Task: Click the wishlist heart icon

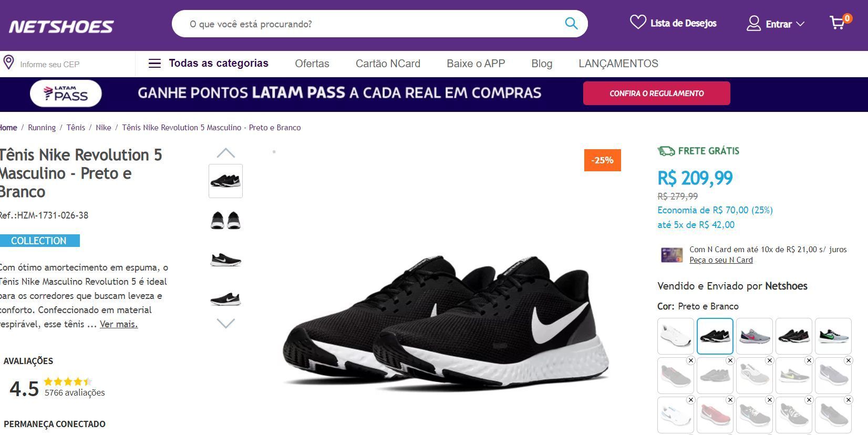Action: tap(638, 22)
